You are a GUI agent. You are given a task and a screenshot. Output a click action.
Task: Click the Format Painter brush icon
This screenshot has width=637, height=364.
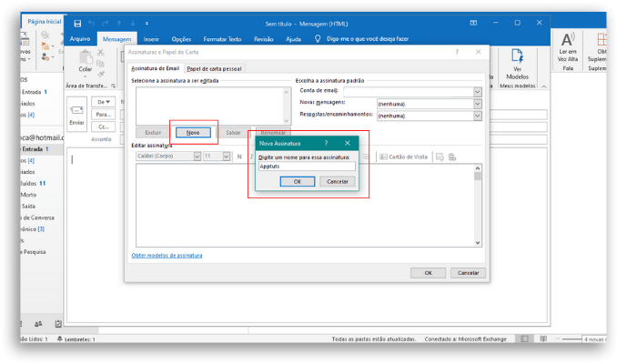[100, 74]
